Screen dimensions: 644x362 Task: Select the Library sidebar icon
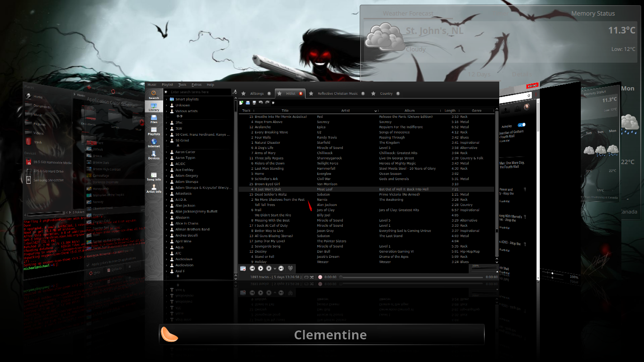(154, 107)
